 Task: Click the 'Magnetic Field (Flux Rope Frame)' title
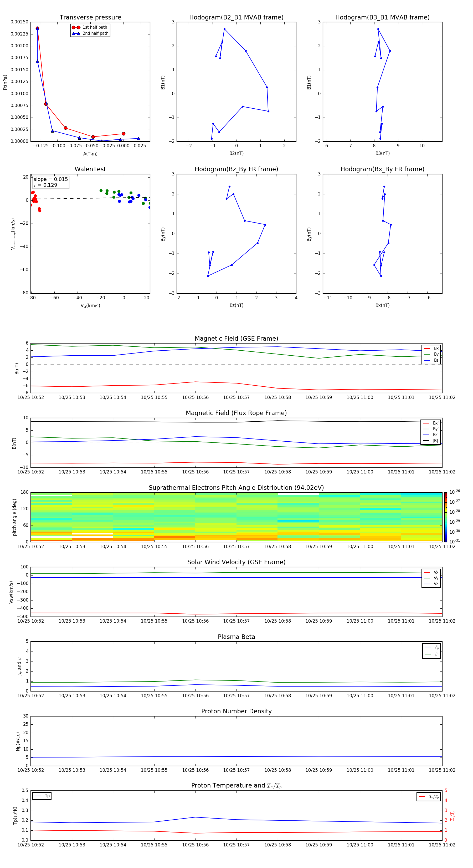tap(236, 413)
